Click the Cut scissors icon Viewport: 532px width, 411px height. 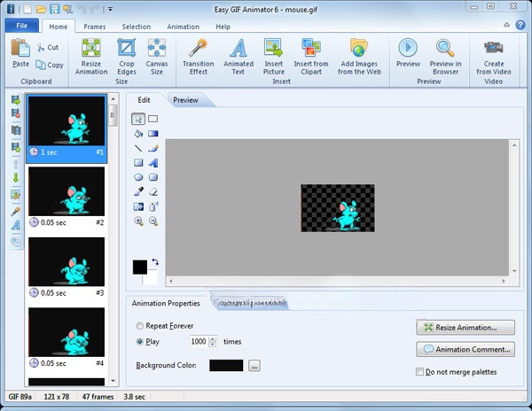click(x=41, y=48)
